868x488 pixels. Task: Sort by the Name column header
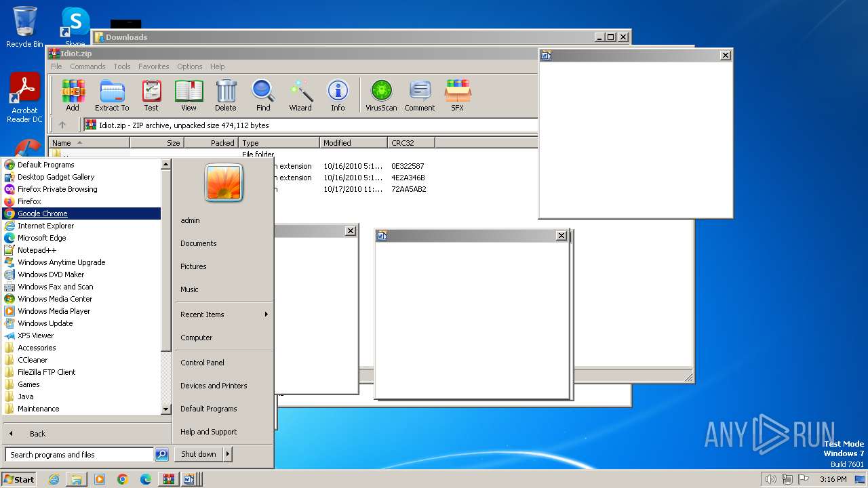coord(89,143)
